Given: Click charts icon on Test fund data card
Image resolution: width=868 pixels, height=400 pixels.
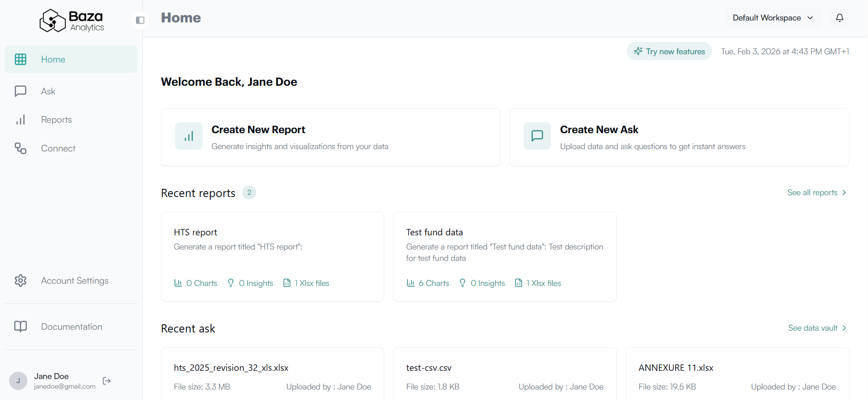Looking at the screenshot, I should pyautogui.click(x=411, y=283).
